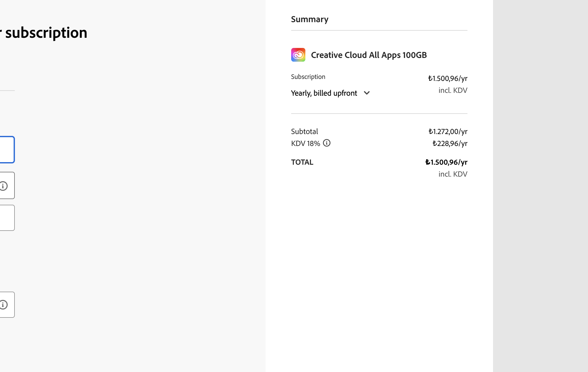
Task: Click the subscription price ₺1.500,96/yr
Action: 448,78
